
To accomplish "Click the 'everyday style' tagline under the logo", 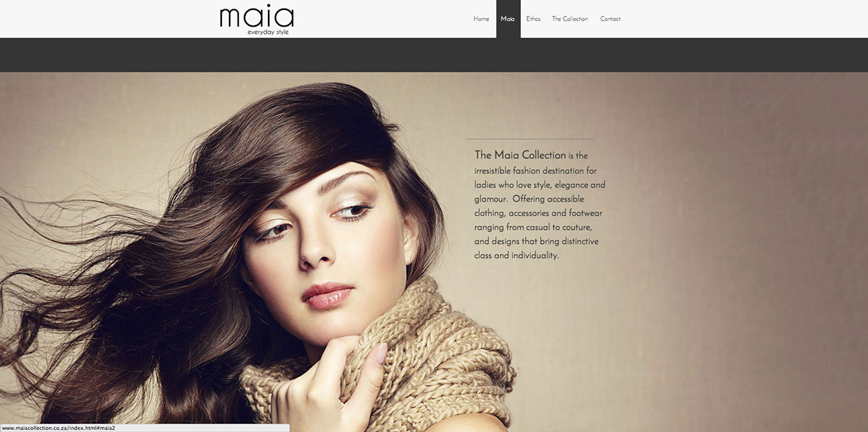I will tap(268, 32).
